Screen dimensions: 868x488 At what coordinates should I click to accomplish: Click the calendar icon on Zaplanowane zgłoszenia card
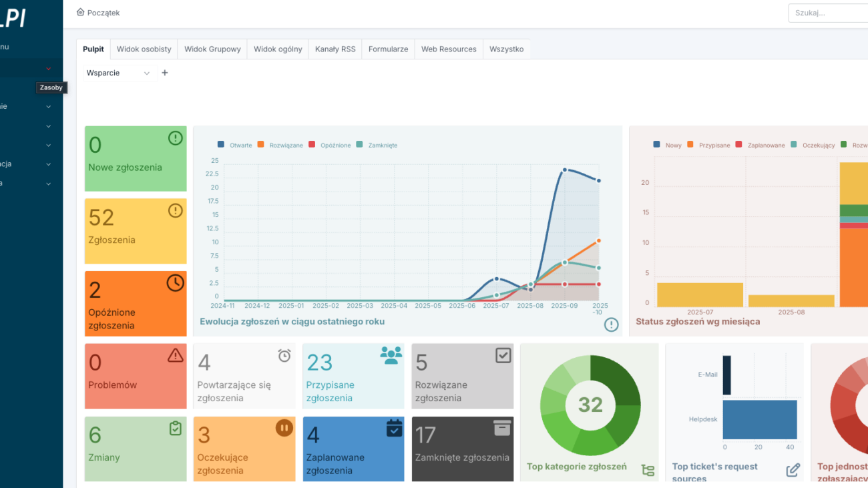(394, 428)
